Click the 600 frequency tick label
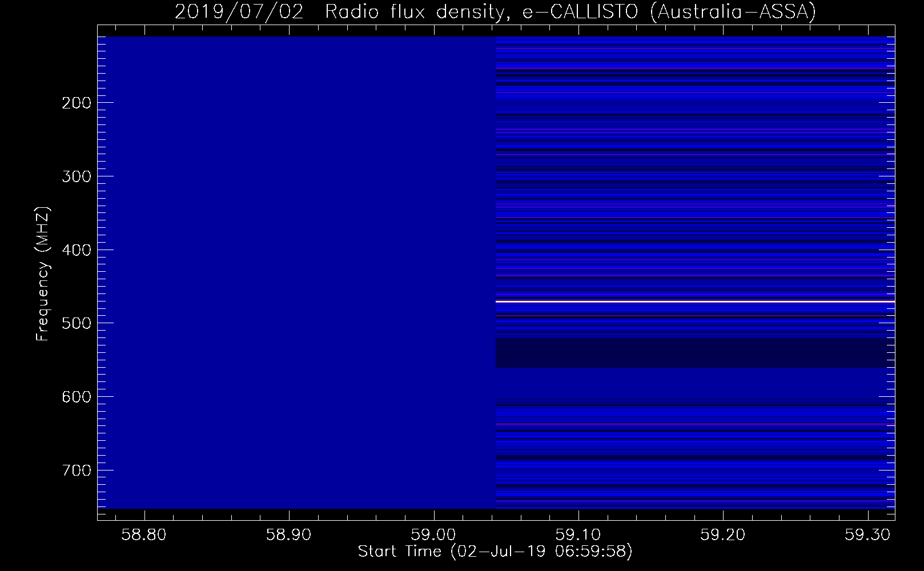Viewport: 924px width, 571px height. 76,396
